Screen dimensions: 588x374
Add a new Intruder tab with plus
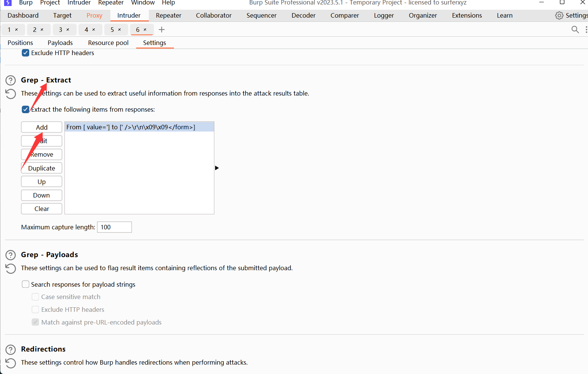[162, 29]
